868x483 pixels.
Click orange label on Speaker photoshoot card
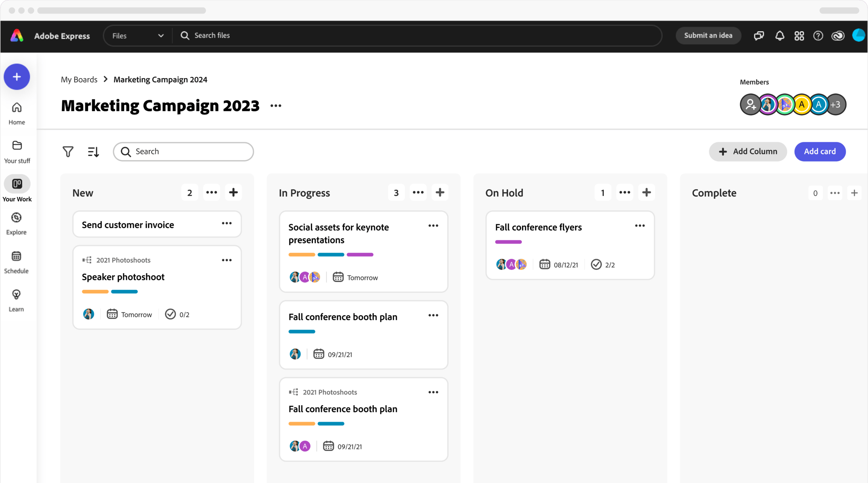(x=95, y=292)
